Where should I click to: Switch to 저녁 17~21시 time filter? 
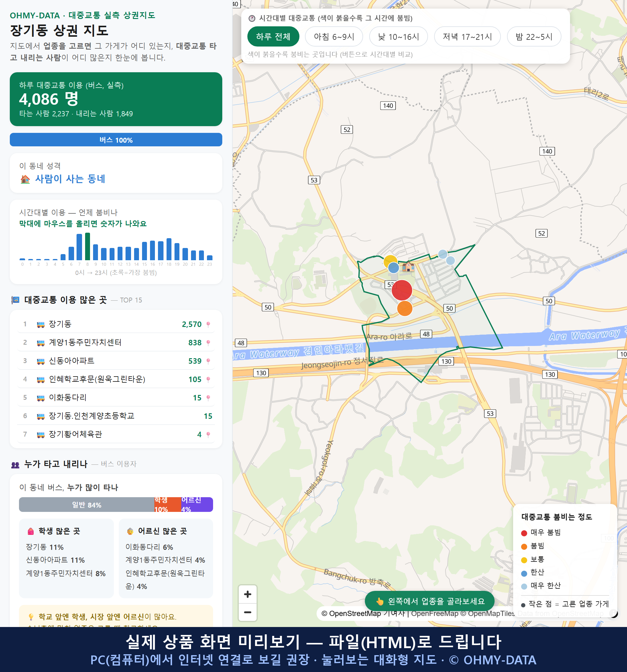click(467, 36)
